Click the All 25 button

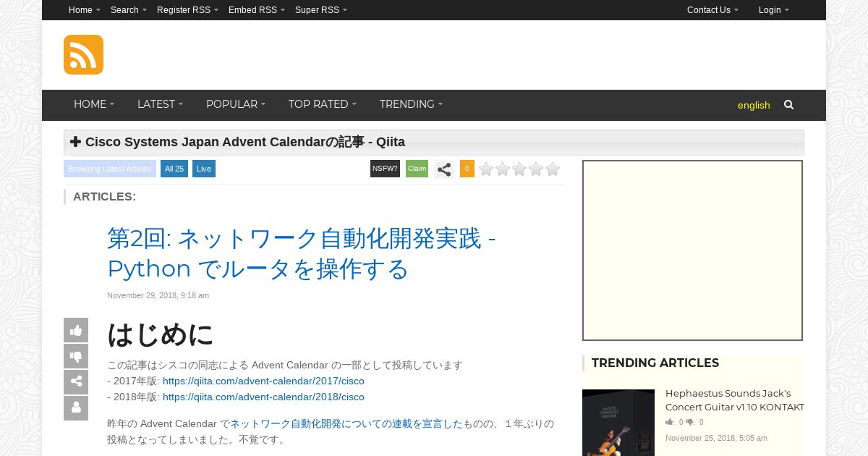174,169
